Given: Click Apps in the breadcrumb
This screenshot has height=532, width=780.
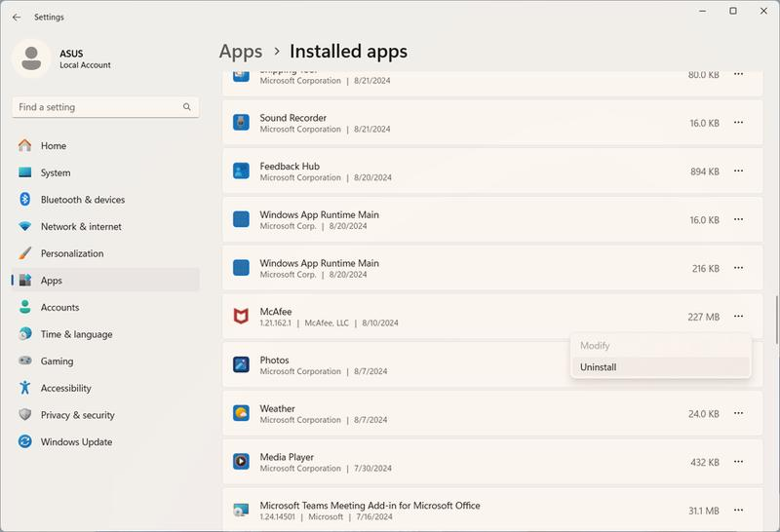Looking at the screenshot, I should [x=241, y=52].
